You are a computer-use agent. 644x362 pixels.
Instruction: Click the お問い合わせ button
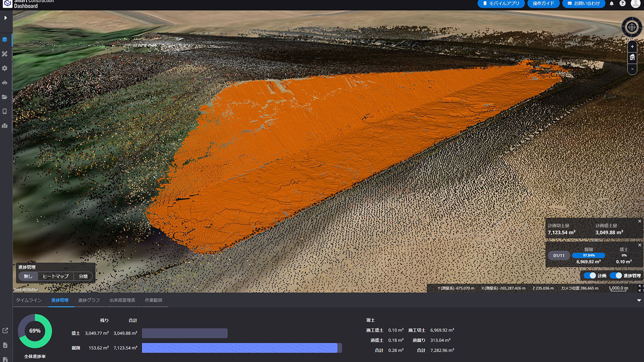click(x=583, y=4)
